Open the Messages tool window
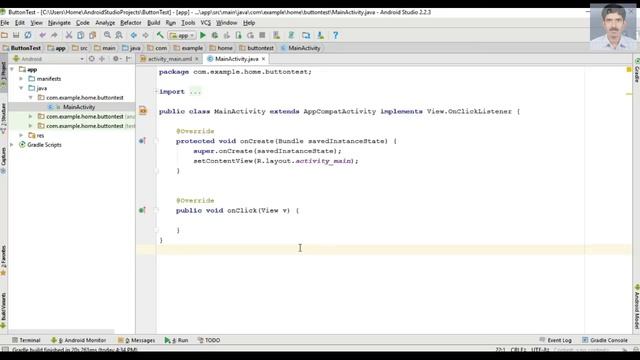The height and width of the screenshot is (360, 640). coord(136,340)
